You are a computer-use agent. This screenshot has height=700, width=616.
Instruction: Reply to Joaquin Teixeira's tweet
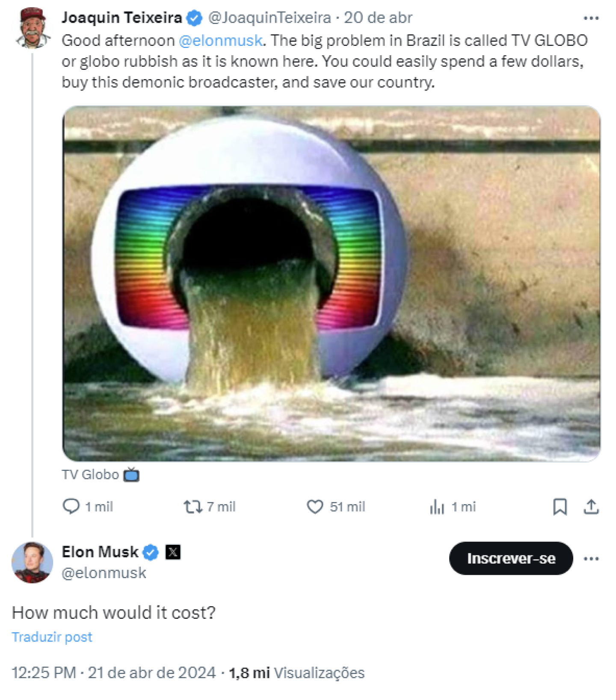[72, 507]
